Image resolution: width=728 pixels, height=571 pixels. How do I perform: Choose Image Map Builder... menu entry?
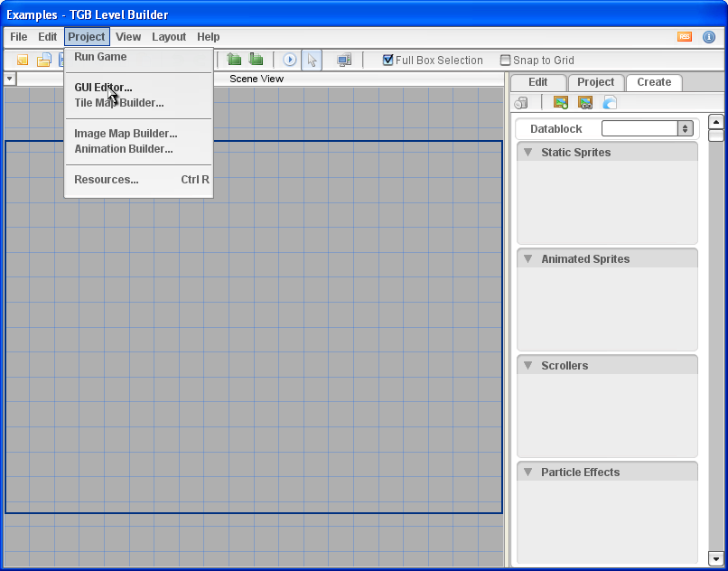pyautogui.click(x=138, y=134)
